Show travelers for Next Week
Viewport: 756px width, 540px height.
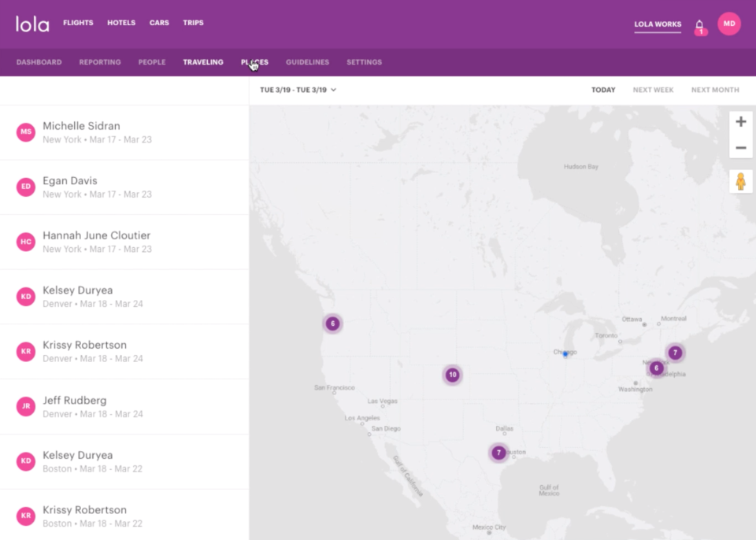[654, 90]
